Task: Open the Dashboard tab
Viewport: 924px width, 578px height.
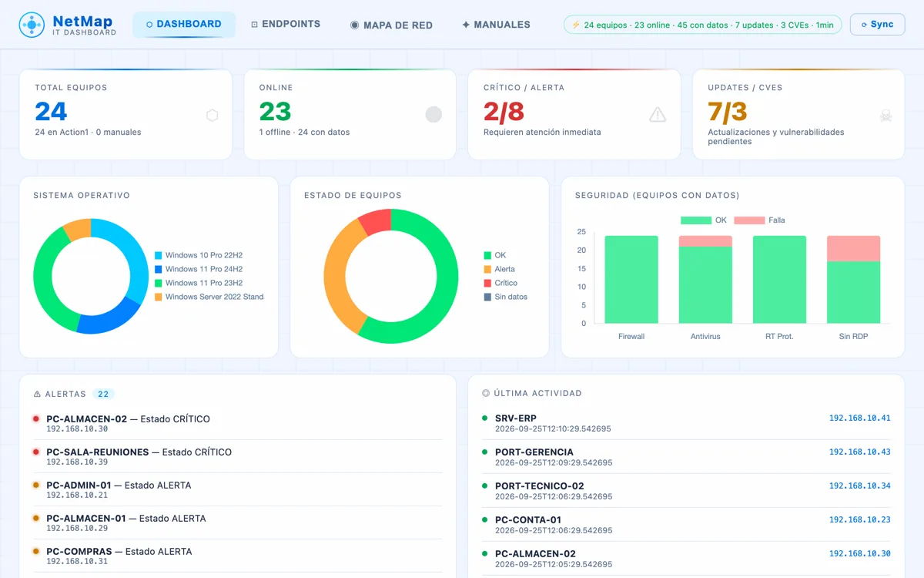Action: [184, 25]
